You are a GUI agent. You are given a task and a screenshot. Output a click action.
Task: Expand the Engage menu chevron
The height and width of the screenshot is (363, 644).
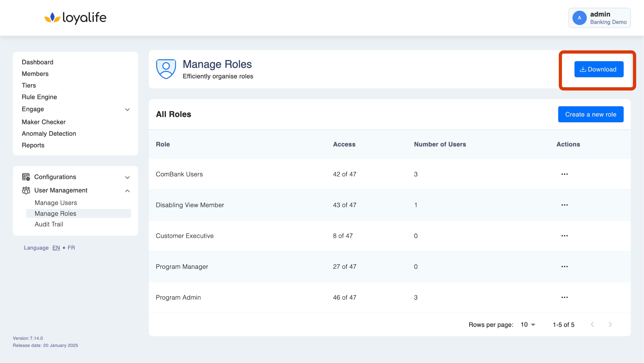(127, 110)
